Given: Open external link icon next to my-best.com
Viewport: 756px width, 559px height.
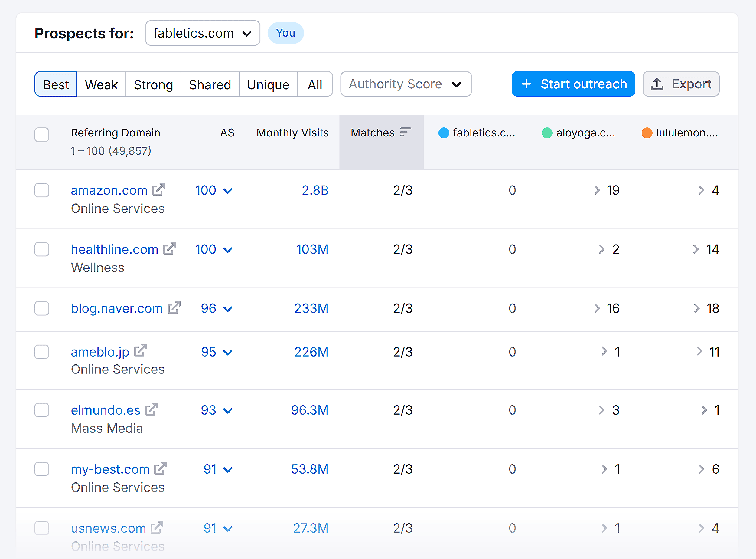Looking at the screenshot, I should pyautogui.click(x=161, y=468).
